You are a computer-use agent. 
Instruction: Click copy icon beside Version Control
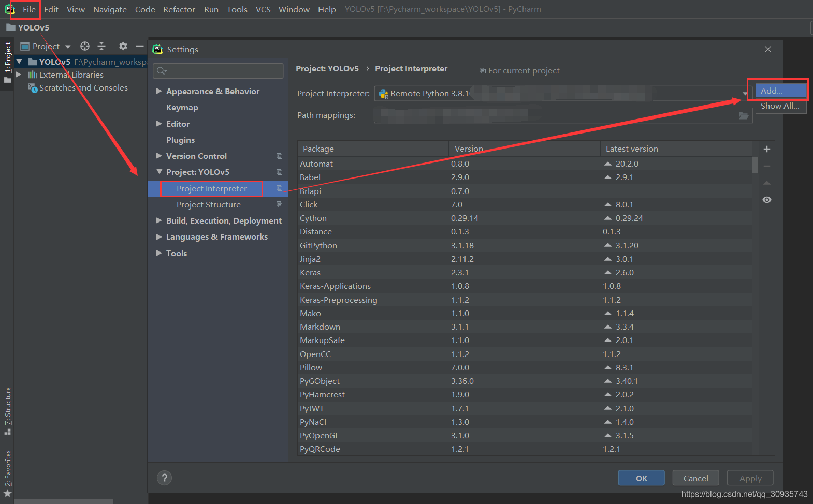279,156
